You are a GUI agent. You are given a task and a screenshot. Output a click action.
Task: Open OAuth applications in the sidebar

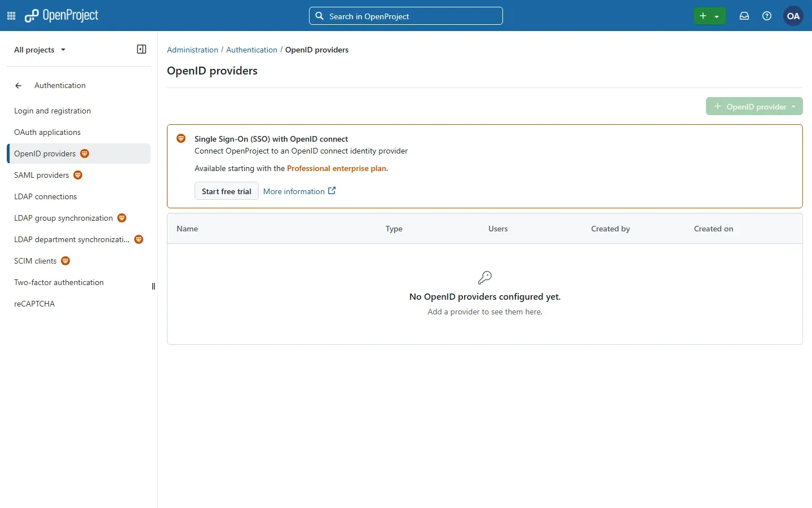47,132
